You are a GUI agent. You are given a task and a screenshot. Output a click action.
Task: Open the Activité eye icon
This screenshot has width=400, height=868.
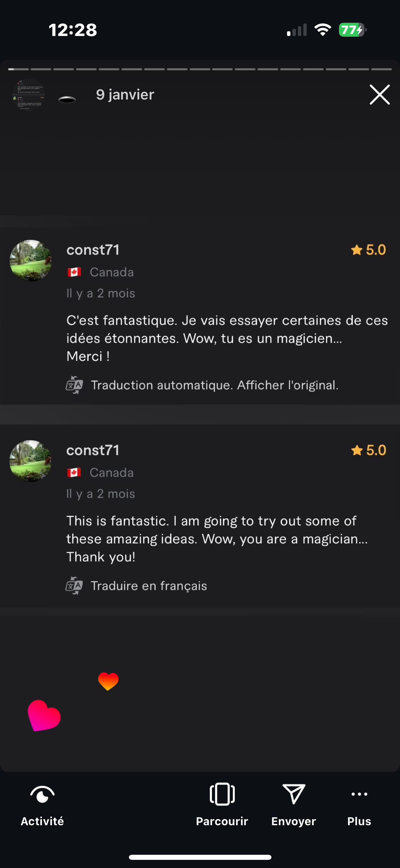(42, 795)
